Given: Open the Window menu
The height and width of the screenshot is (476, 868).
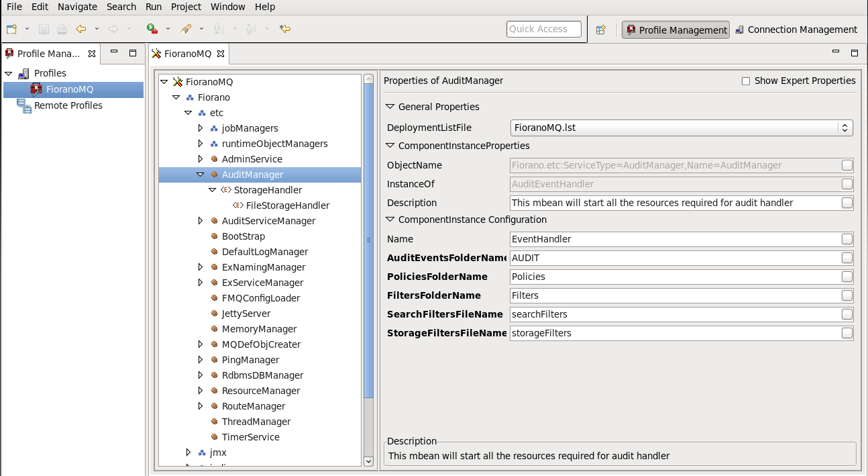Looking at the screenshot, I should point(228,7).
